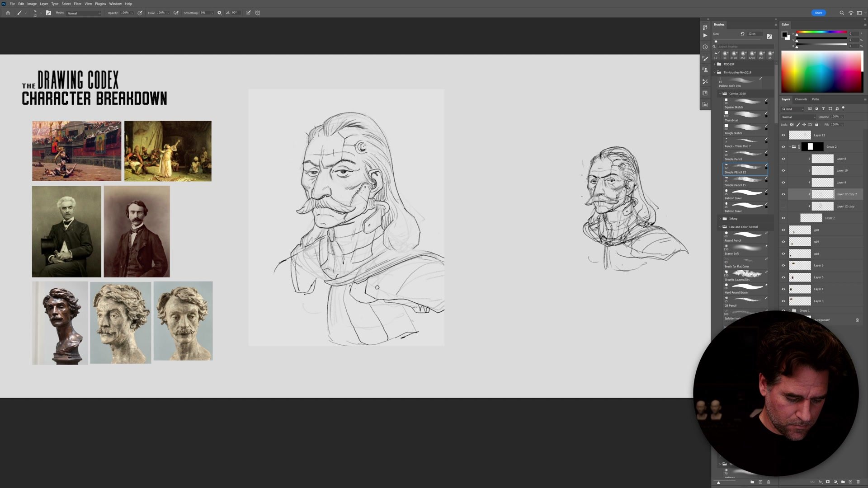Hide Layer 3 eye icon
This screenshot has width=868, height=488.
pyautogui.click(x=783, y=301)
